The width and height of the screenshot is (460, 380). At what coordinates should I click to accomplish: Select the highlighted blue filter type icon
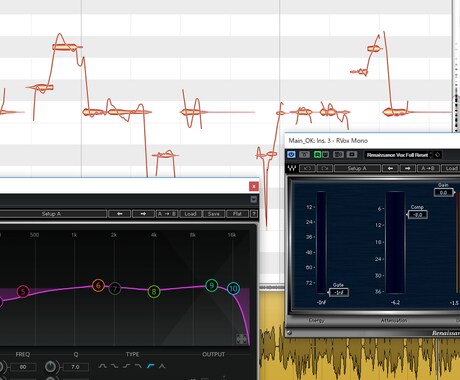(x=150, y=366)
